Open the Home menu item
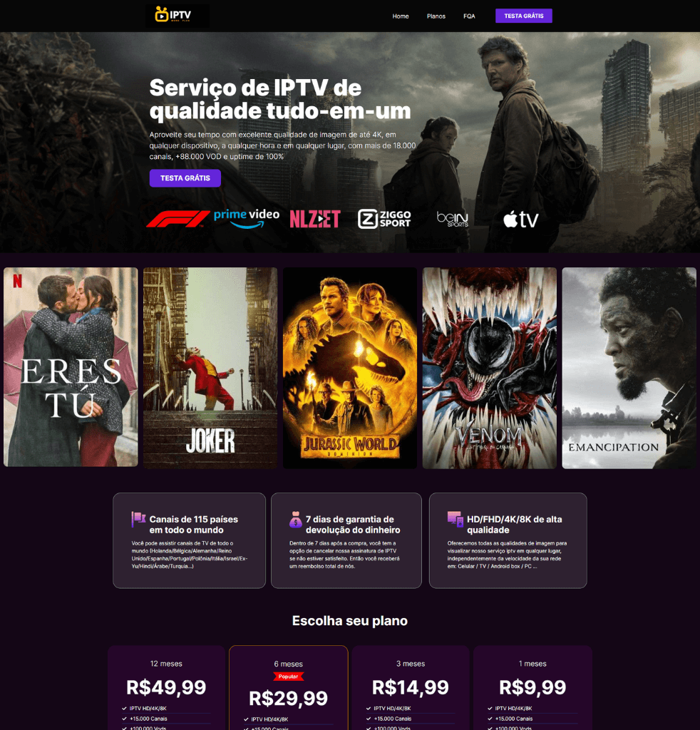This screenshot has width=700, height=730. coord(401,16)
